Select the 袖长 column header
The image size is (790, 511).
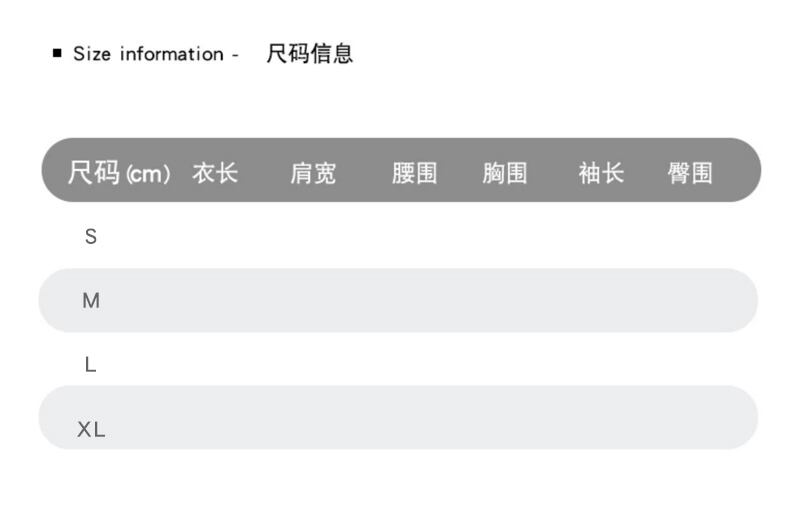click(601, 173)
